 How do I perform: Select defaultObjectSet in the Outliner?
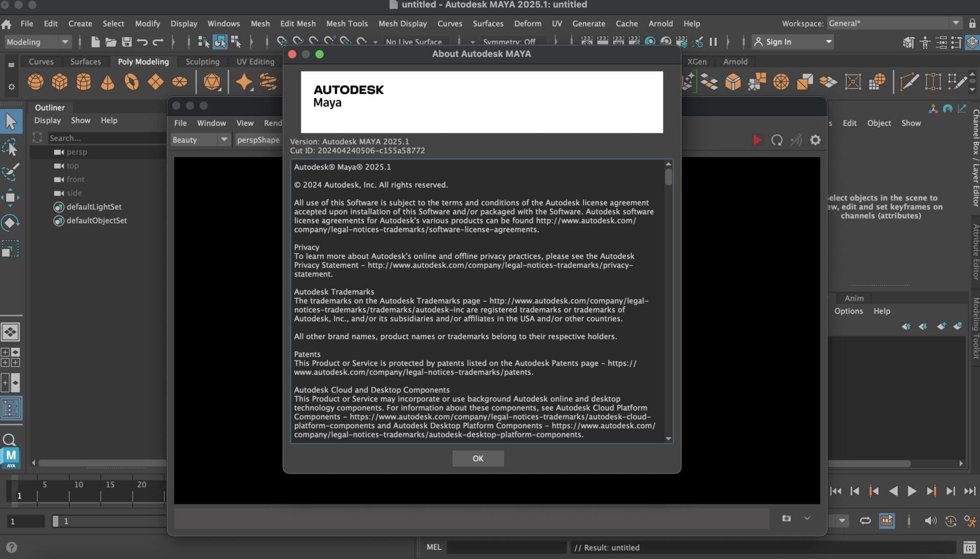97,220
